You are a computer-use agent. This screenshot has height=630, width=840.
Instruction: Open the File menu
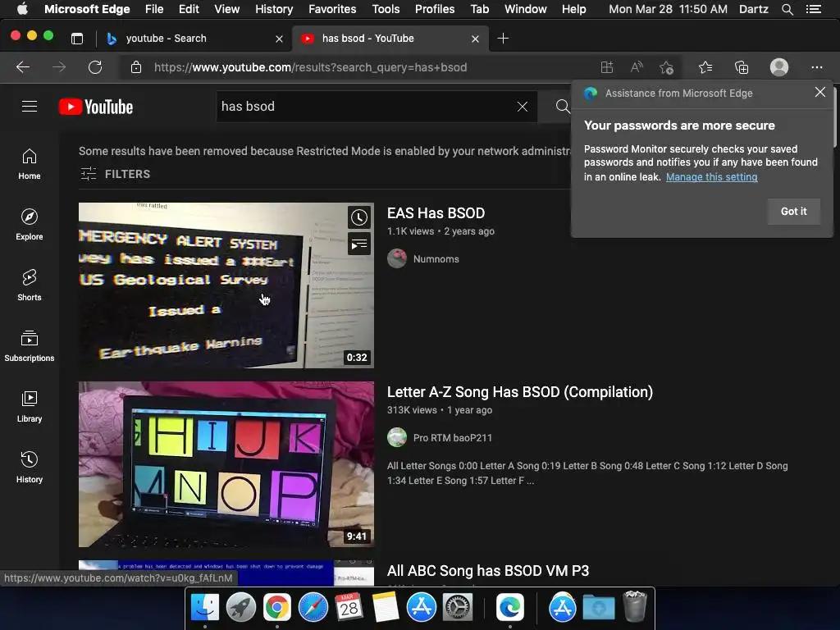pos(154,9)
